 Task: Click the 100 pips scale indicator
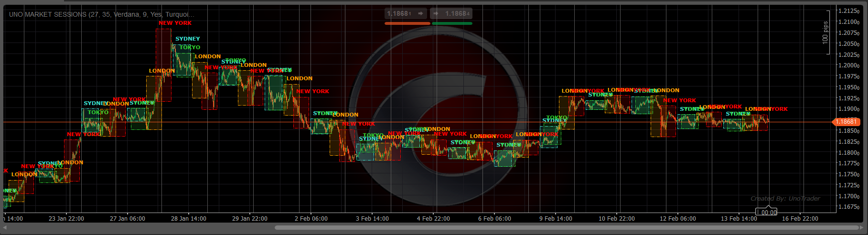coord(825,32)
